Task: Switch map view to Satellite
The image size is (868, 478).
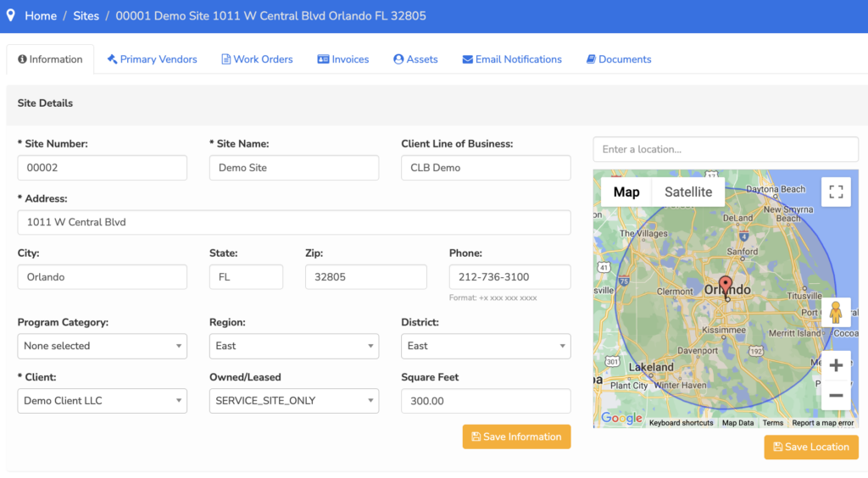Action: click(688, 192)
